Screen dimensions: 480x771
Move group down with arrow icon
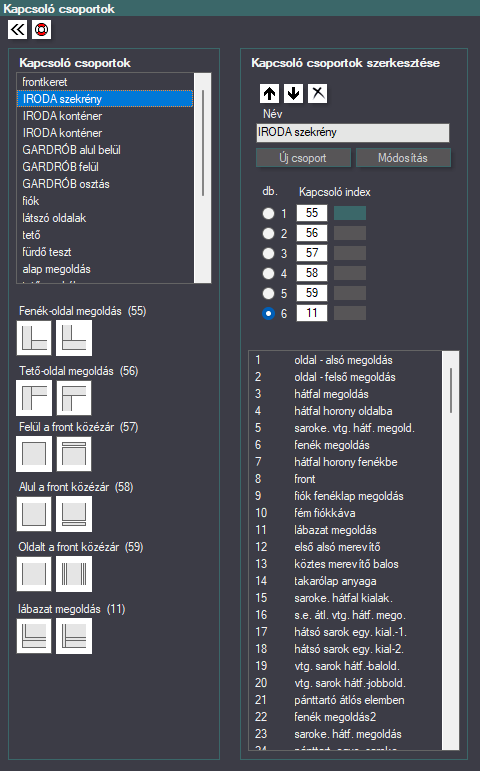point(294,93)
